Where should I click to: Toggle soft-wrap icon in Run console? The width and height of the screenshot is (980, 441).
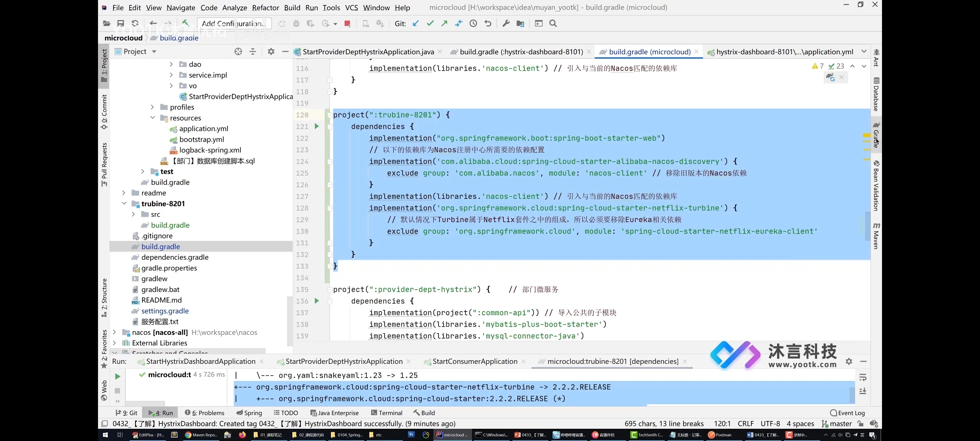tap(863, 377)
